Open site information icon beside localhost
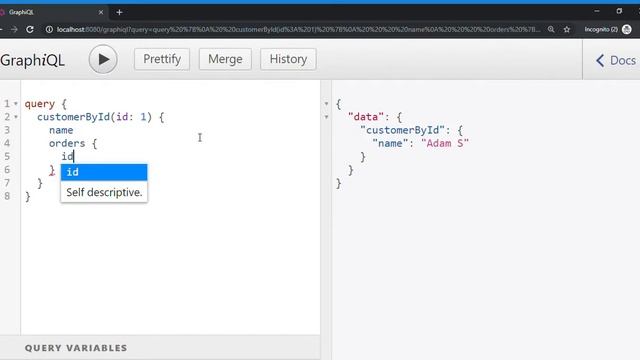This screenshot has width=640, height=360. click(49, 29)
